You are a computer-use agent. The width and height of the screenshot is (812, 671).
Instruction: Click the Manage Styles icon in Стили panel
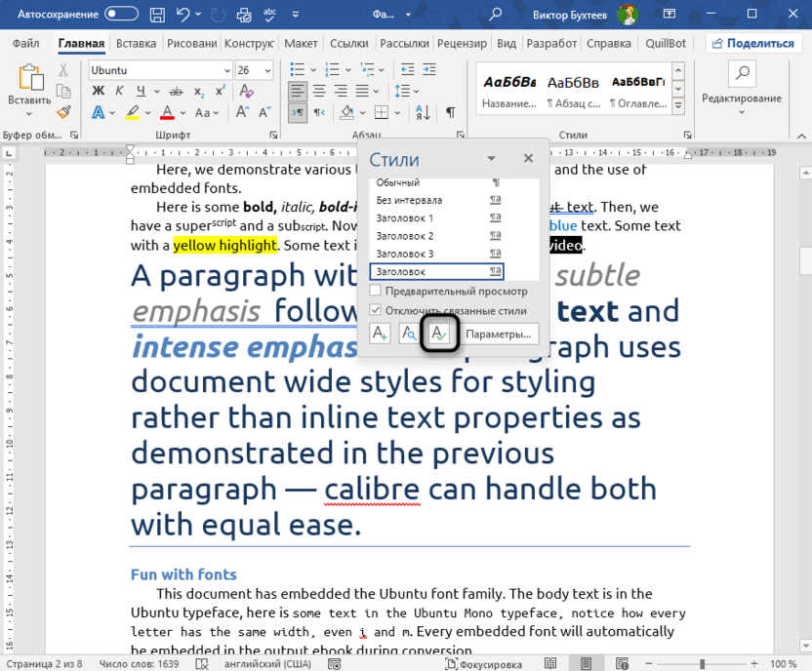[440, 334]
